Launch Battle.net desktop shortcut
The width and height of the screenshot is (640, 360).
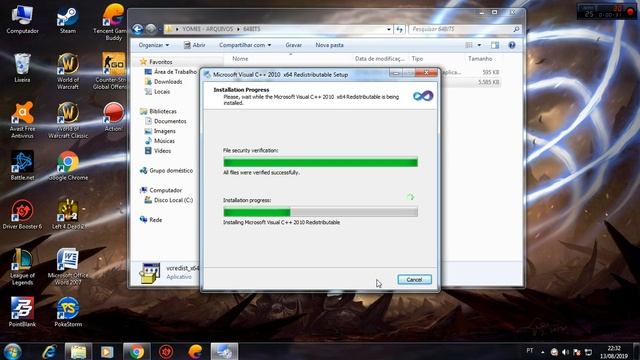click(22, 166)
